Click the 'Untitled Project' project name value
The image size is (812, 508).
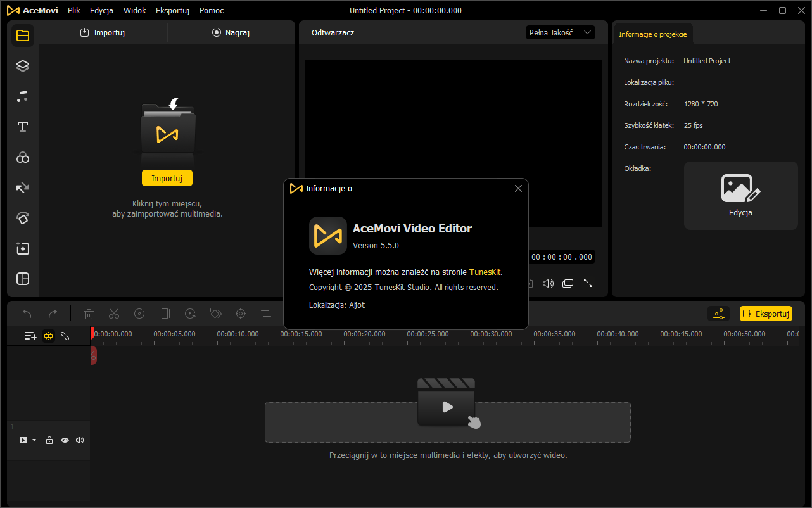(707, 61)
